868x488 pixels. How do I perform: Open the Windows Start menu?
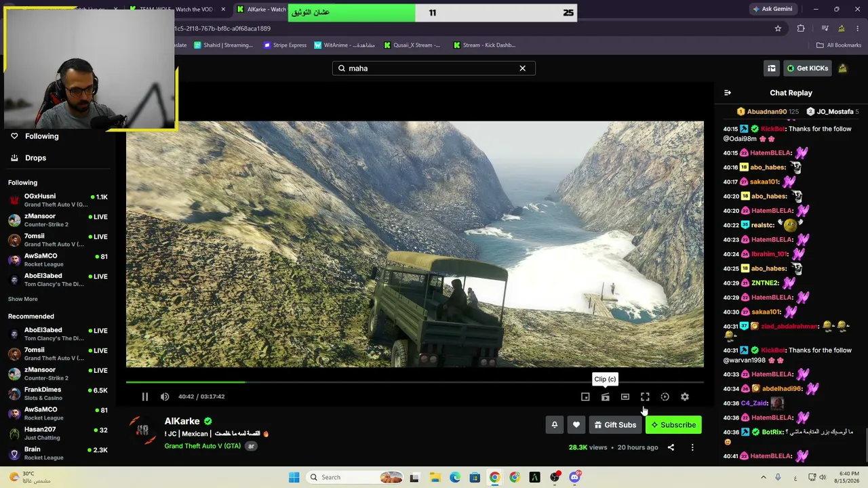[x=294, y=477]
